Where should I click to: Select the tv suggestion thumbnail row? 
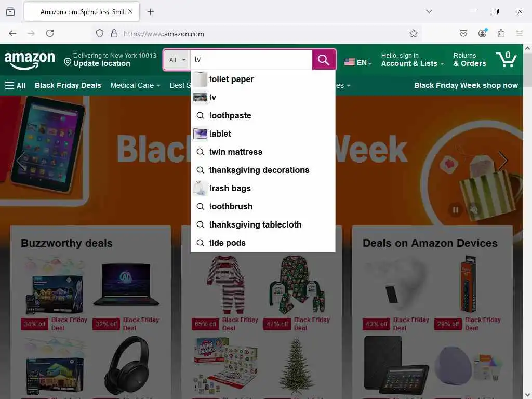[x=263, y=97]
